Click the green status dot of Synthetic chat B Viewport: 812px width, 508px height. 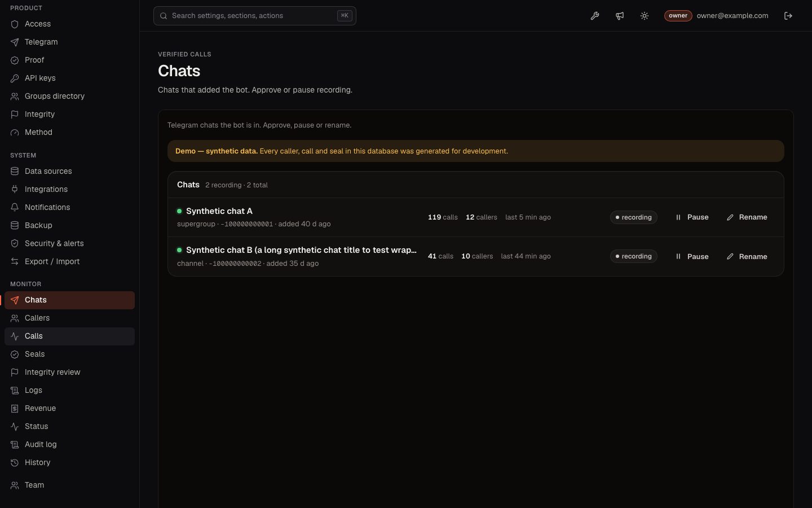click(179, 250)
